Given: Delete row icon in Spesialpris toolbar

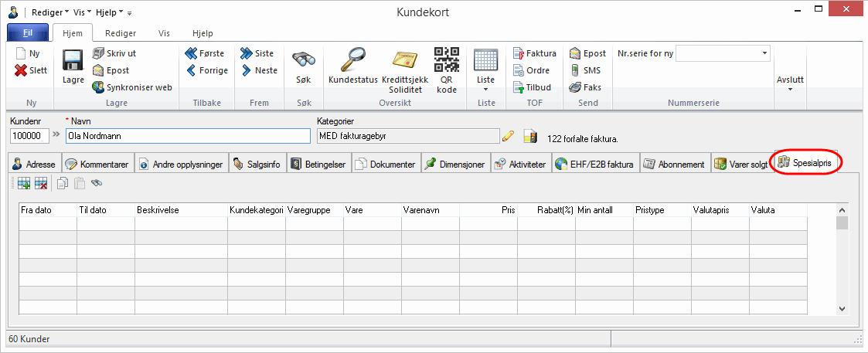Looking at the screenshot, I should [41, 184].
